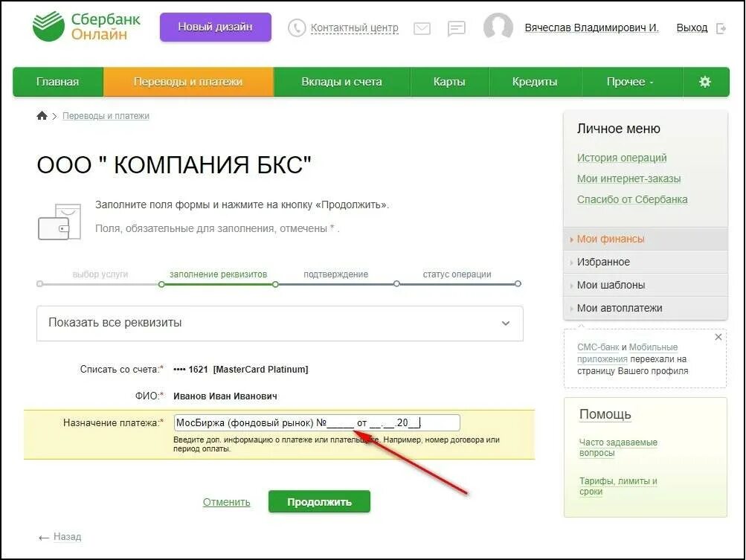Expand the Избранное section
The width and height of the screenshot is (746, 560).
646,263
